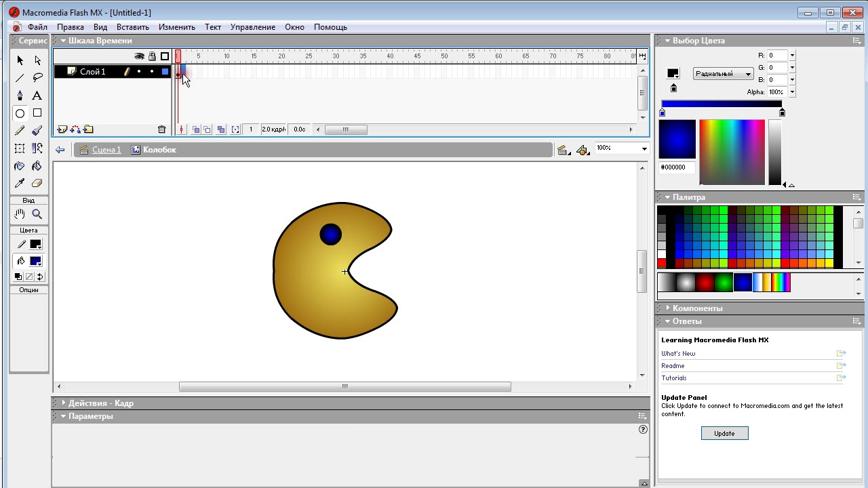Open the blue fill color swatch in toolbox

coord(35,261)
